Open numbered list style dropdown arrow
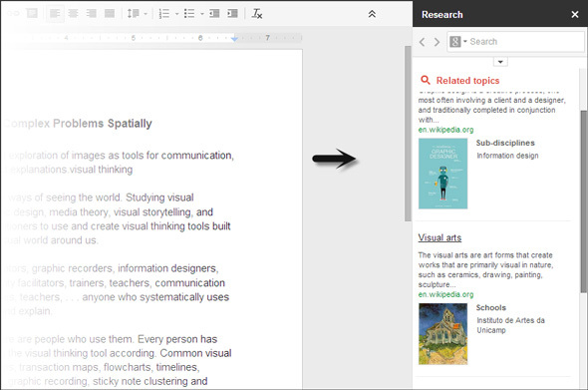Screen dimensions: 588x390 point(177,14)
